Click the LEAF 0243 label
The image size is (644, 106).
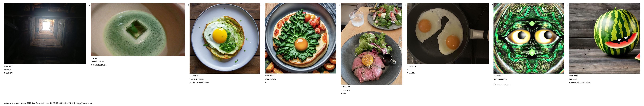tap(573, 76)
